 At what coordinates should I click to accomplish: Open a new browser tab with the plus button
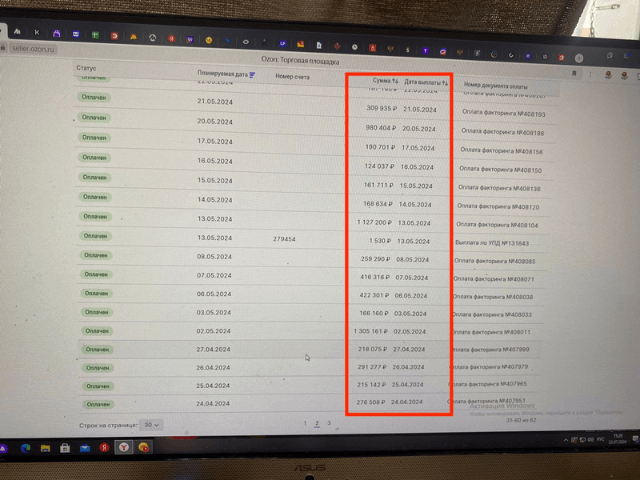579,58
